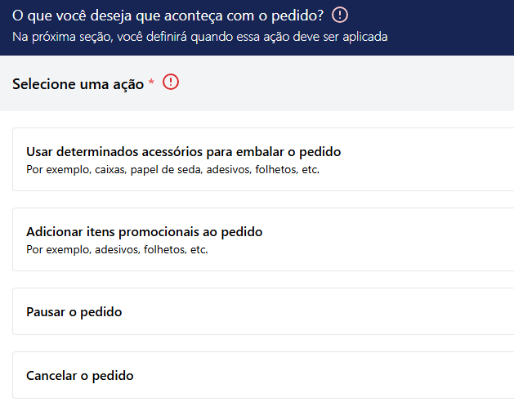
Task: Click the subtitle Na próxima seção, você definirá
Action: click(x=200, y=37)
